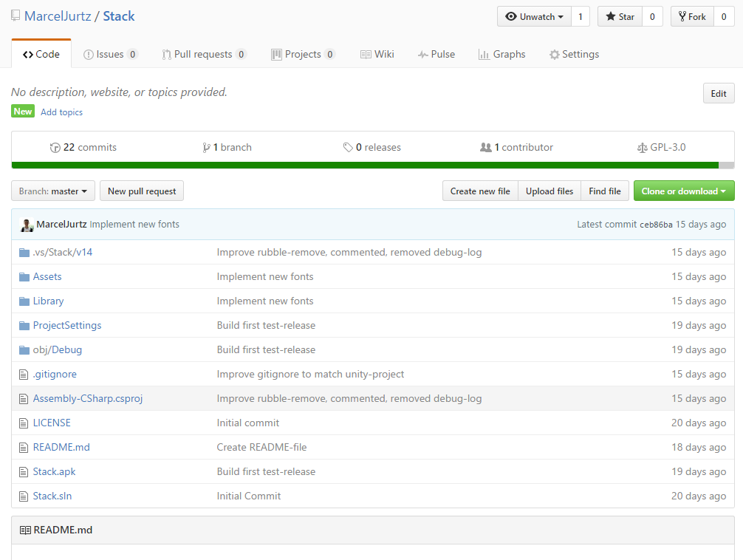Viewport: 743px width, 560px height.
Task: Click Upload files button
Action: 549,191
